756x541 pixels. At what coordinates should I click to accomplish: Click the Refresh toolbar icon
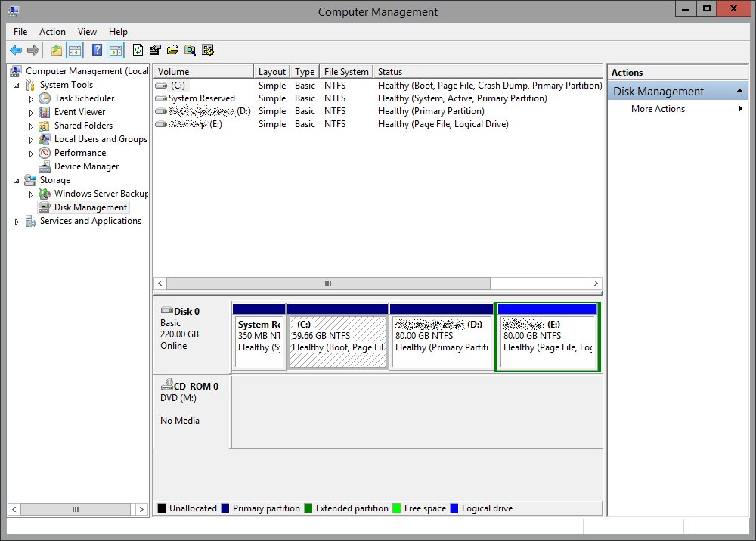pyautogui.click(x=138, y=50)
